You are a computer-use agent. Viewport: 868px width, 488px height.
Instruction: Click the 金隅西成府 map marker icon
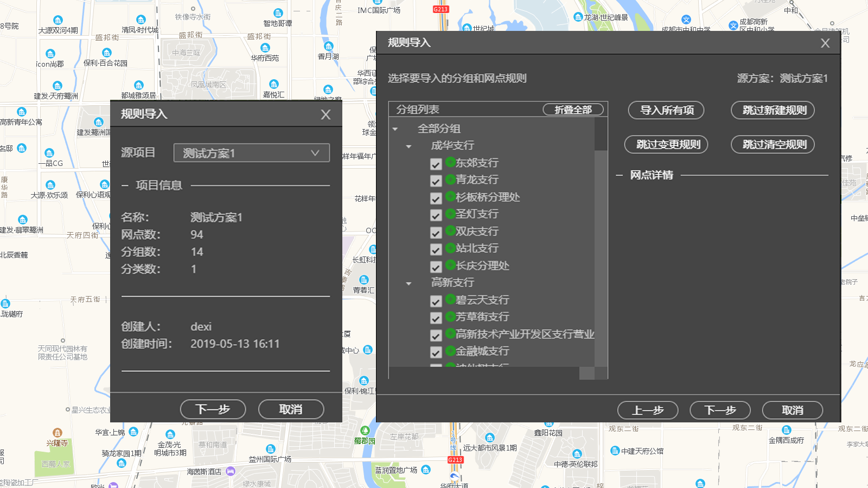pos(787,430)
